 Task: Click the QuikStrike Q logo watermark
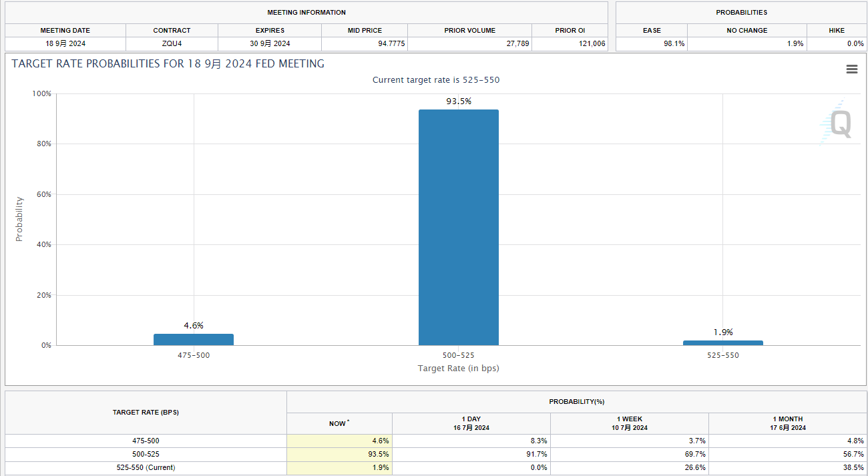click(x=838, y=124)
